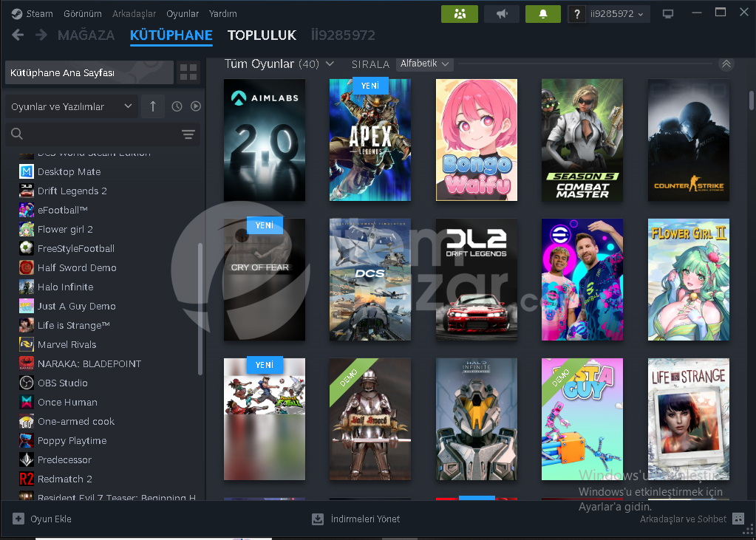Open the Cry of Fear cover
Image resolution: width=756 pixels, height=540 pixels.
tap(265, 280)
